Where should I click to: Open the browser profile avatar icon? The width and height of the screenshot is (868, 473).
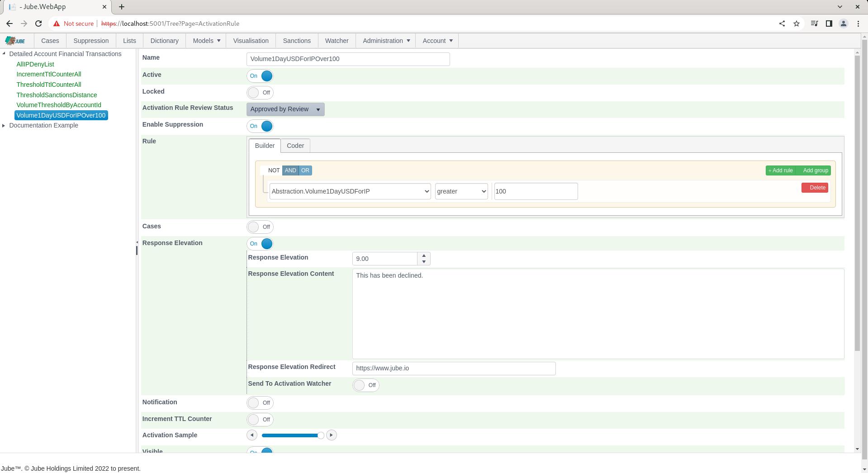pyautogui.click(x=844, y=24)
